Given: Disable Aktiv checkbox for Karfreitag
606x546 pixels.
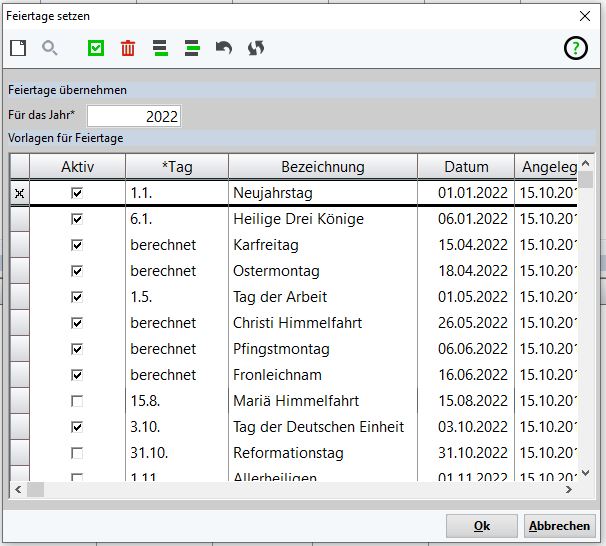Looking at the screenshot, I should pos(77,245).
